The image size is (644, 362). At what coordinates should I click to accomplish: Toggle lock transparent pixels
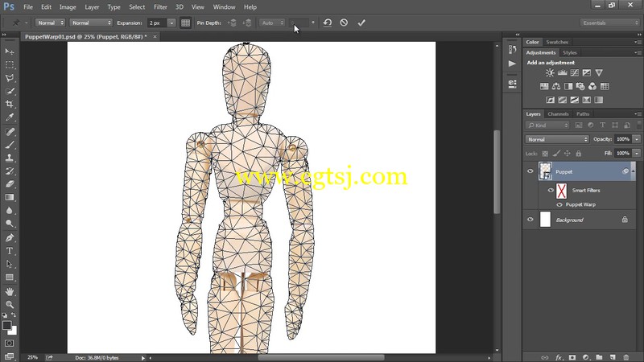coord(545,154)
